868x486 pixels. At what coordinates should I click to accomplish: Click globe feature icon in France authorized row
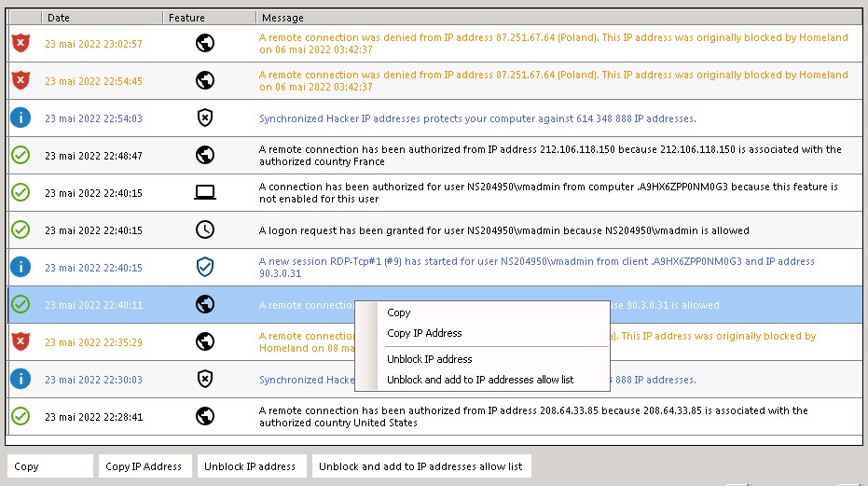tap(205, 155)
